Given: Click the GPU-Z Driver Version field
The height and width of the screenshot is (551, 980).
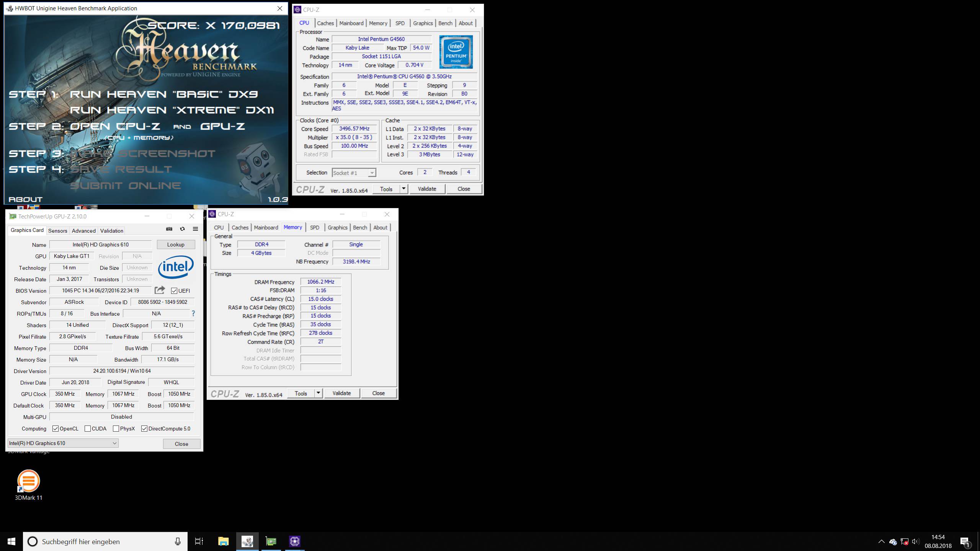Looking at the screenshot, I should click(122, 371).
